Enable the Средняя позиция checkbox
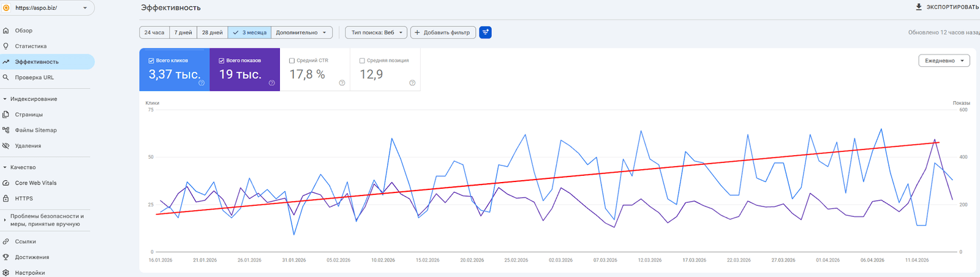The height and width of the screenshot is (277, 980). (x=362, y=61)
